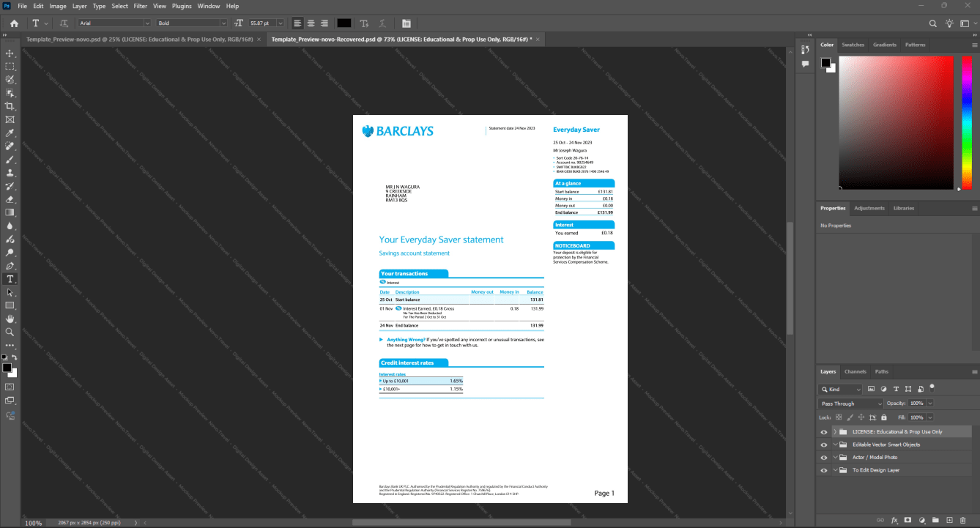Select the Path Selection tool
Viewport: 980px width, 528px height.
pos(10,292)
